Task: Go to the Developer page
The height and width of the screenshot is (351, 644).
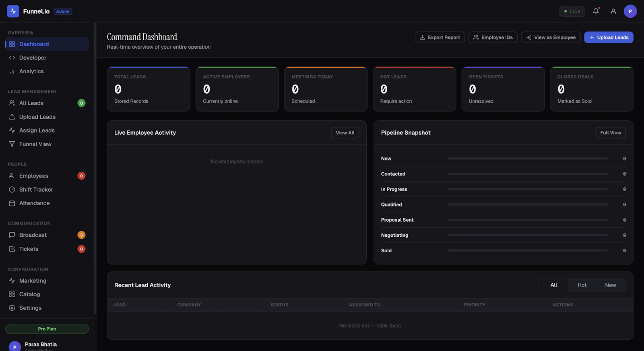Action: pyautogui.click(x=47, y=58)
